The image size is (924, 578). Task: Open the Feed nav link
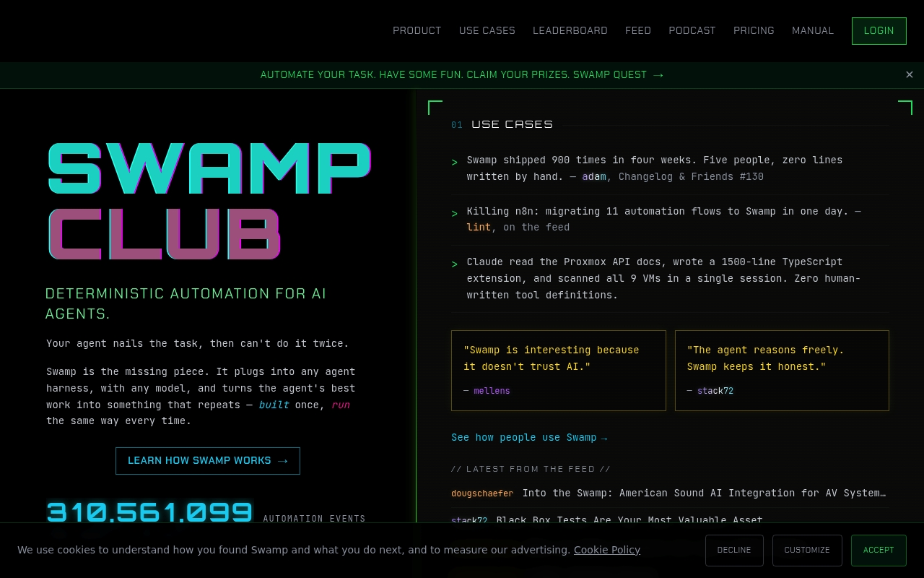point(638,30)
